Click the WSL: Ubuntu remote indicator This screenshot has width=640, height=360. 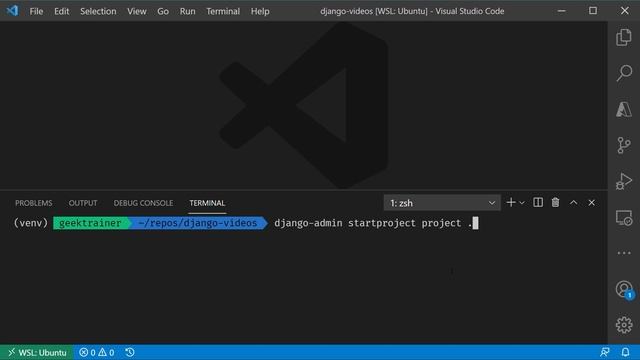click(37, 352)
